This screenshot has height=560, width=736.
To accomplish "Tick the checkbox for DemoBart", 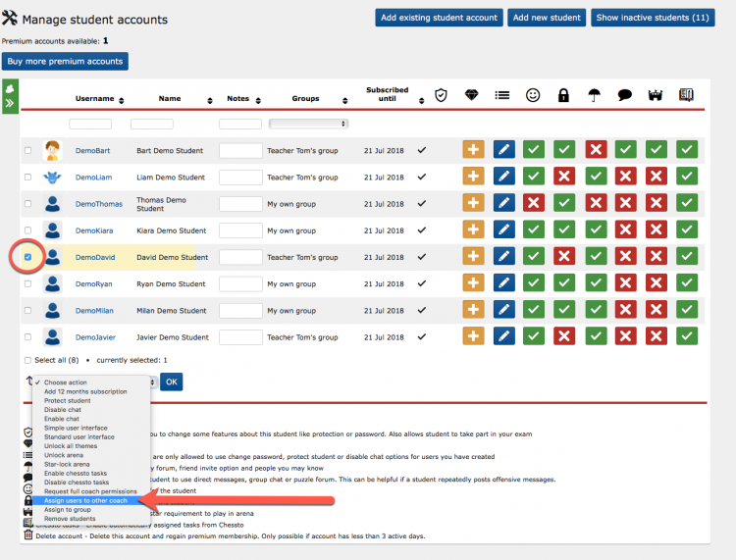I will (28, 151).
